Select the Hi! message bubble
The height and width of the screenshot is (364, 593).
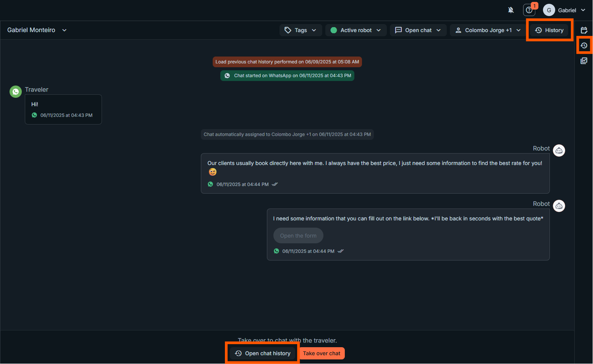(63, 109)
